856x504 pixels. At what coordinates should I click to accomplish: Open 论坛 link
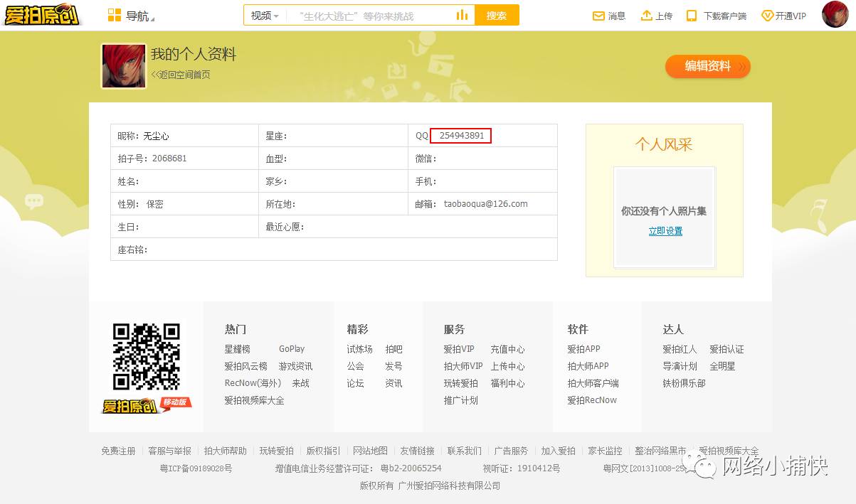point(356,383)
